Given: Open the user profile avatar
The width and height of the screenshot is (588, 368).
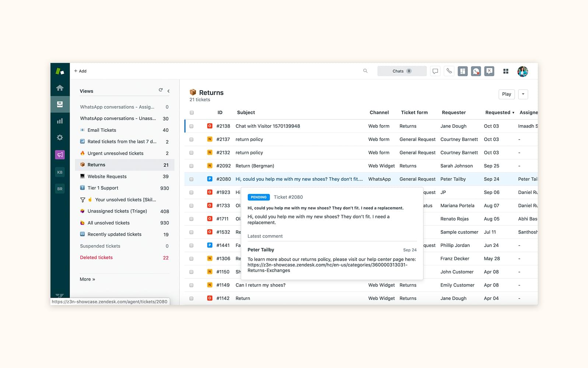Looking at the screenshot, I should (x=523, y=71).
